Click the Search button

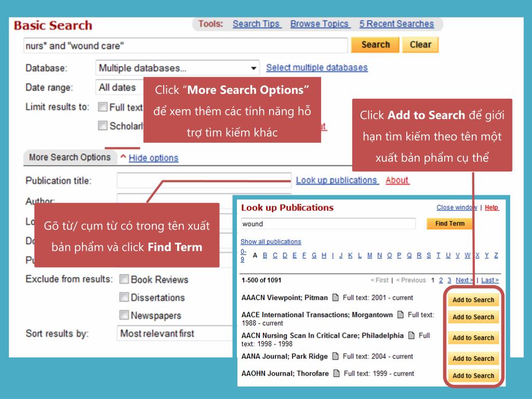pos(375,45)
